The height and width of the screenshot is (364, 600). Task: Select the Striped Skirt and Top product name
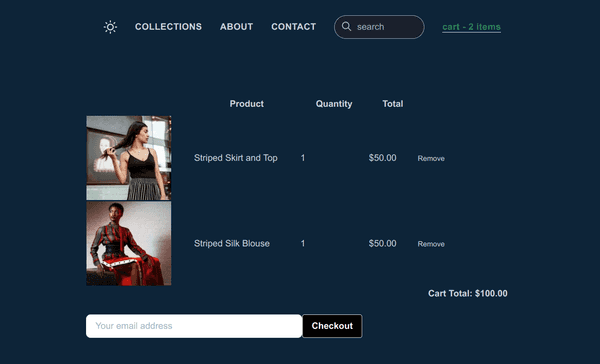[236, 158]
